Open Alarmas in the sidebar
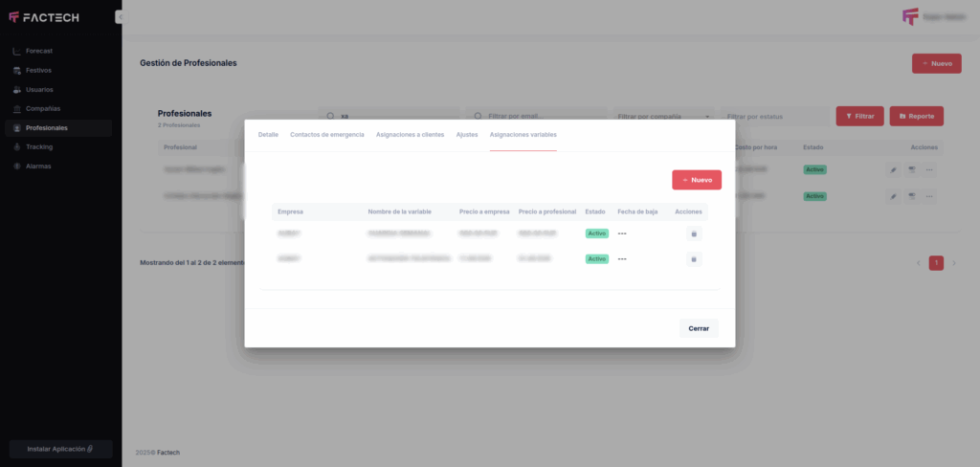The image size is (980, 467). (x=38, y=167)
